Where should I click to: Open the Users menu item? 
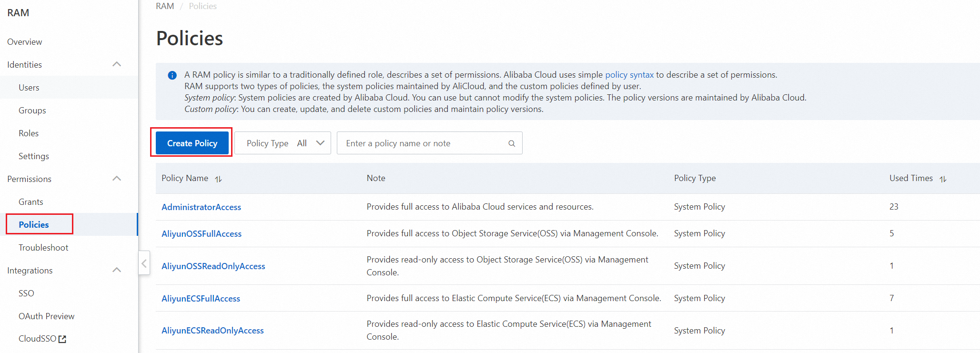tap(29, 88)
